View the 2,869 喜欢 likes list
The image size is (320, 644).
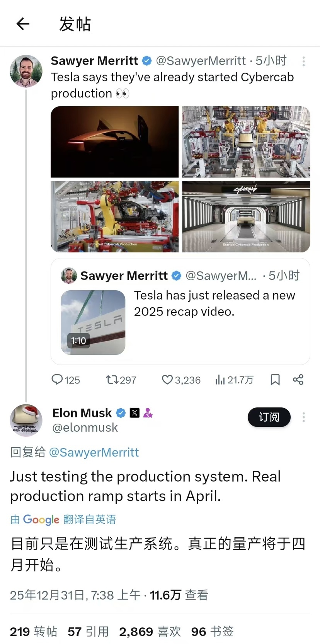150,632
